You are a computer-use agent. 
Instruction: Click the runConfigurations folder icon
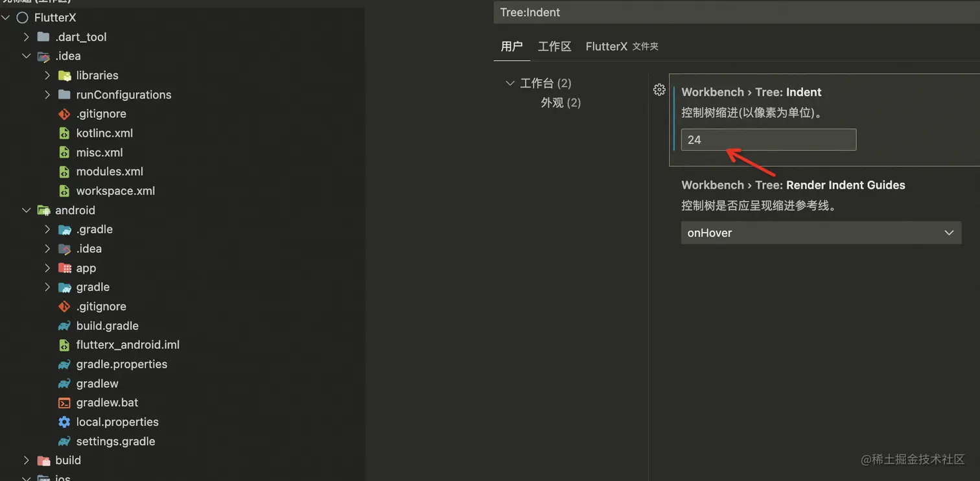(64, 95)
